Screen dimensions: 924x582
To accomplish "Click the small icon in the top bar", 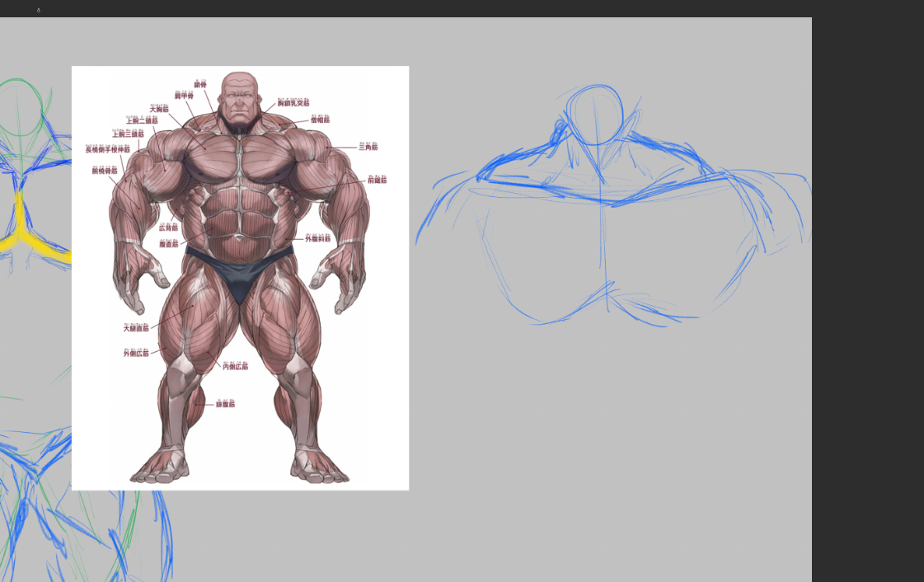I will [39, 10].
